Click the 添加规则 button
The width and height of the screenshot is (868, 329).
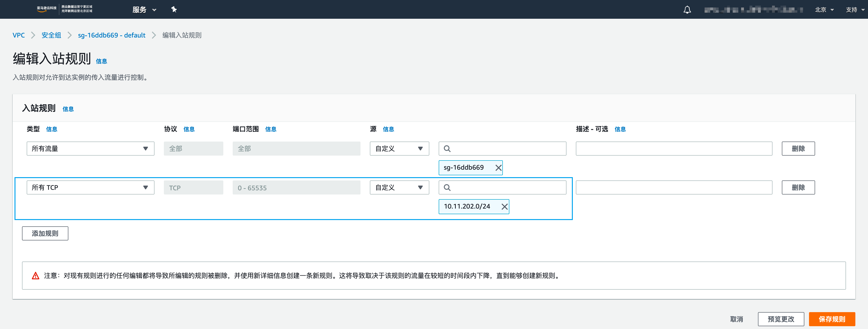point(45,233)
